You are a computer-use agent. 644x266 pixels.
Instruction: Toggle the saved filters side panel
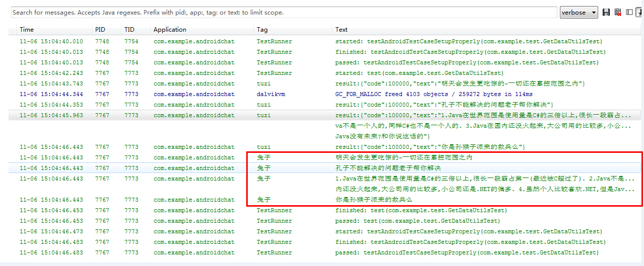click(629, 12)
